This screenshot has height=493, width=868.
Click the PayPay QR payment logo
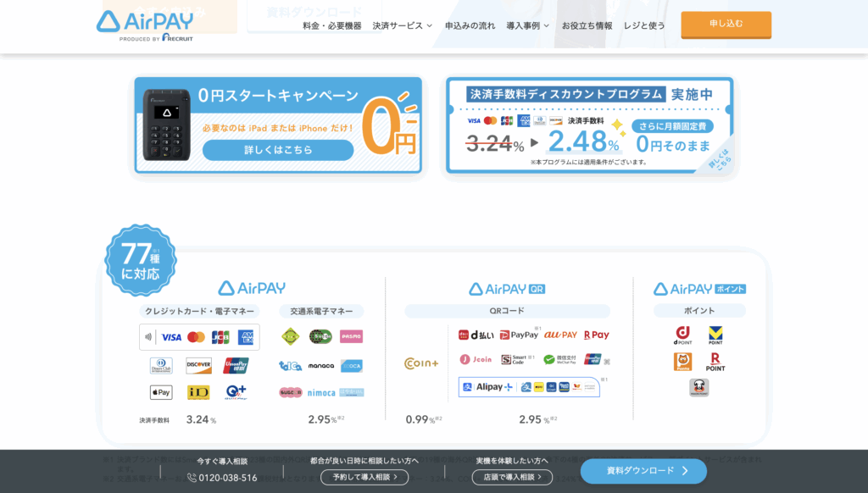[x=519, y=335]
